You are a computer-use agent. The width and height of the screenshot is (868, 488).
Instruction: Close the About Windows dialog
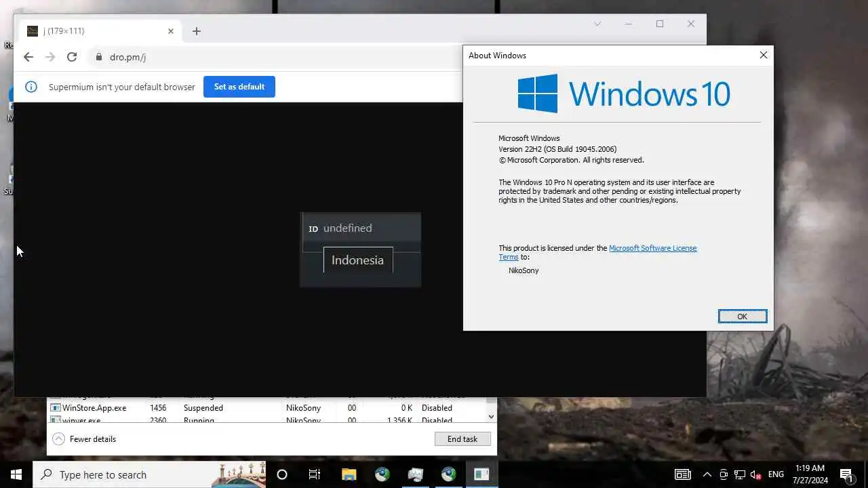(x=764, y=55)
